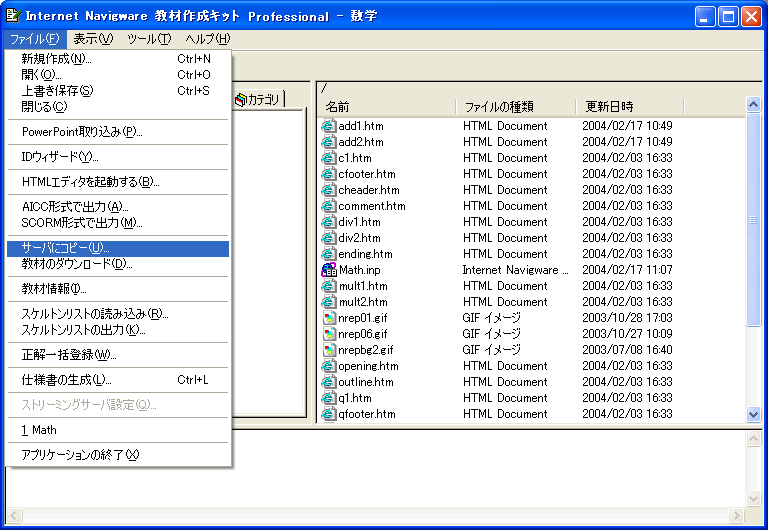Click the add1.htm file icon

(x=329, y=126)
